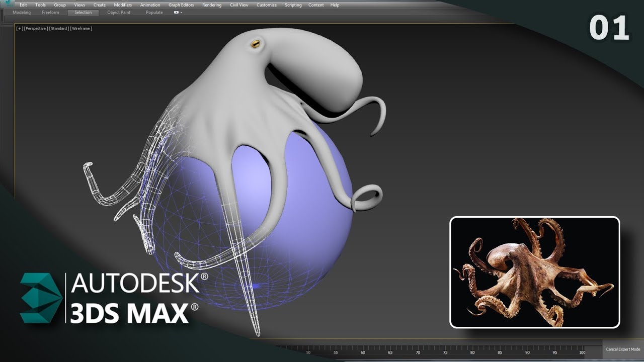
Task: Open the Modifiers menu
Action: 123,5
